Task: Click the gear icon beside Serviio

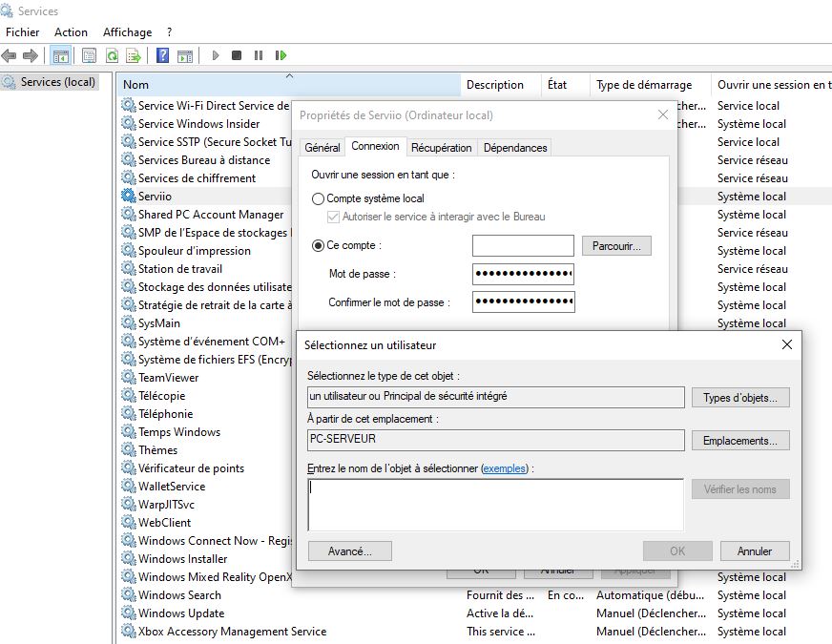Action: pyautogui.click(x=129, y=196)
